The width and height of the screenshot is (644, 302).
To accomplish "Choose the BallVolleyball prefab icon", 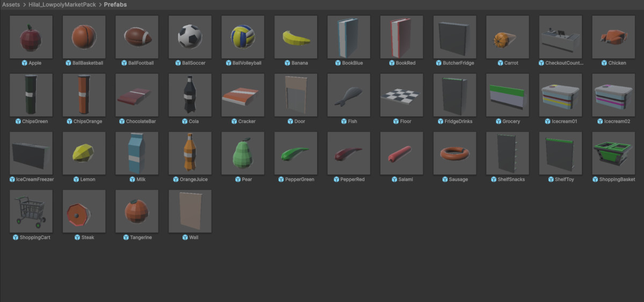I will 243,37.
